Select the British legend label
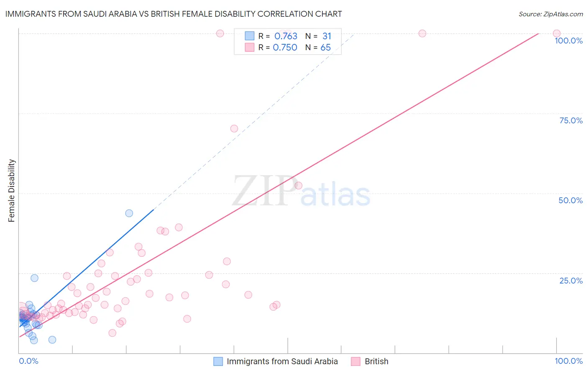 click(376, 361)
